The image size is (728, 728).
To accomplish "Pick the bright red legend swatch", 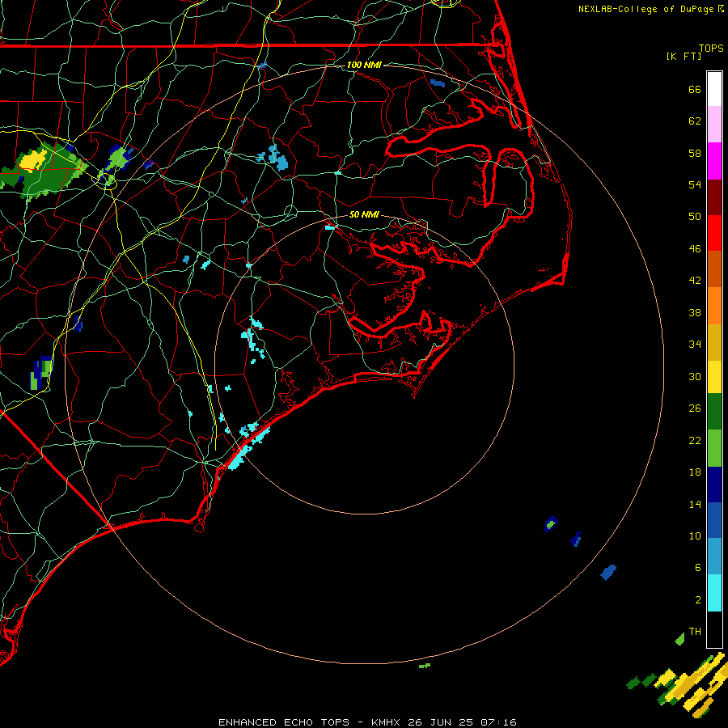I will click(714, 233).
